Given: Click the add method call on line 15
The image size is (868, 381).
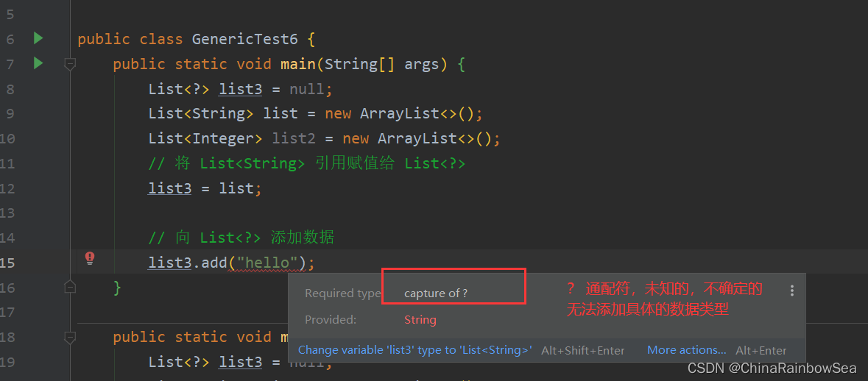Looking at the screenshot, I should click(214, 262).
